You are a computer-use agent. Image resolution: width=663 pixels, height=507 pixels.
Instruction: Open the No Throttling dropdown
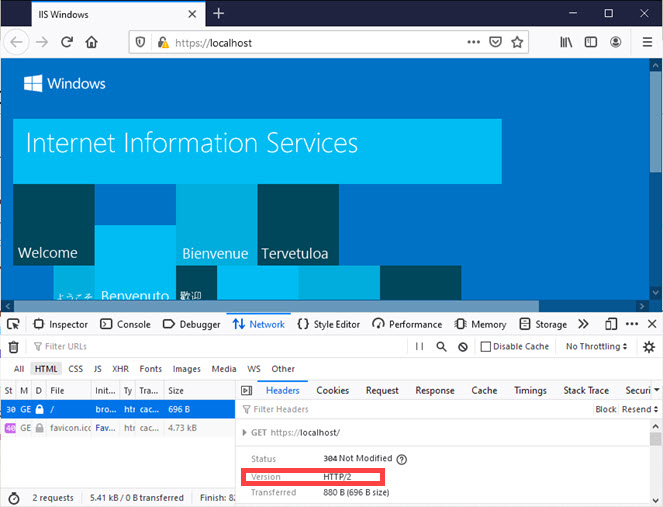tap(596, 347)
